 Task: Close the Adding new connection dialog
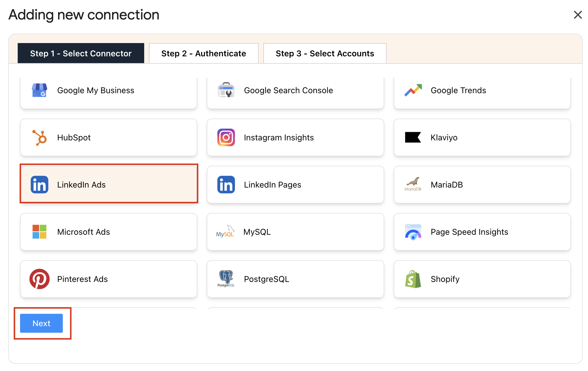(x=578, y=15)
